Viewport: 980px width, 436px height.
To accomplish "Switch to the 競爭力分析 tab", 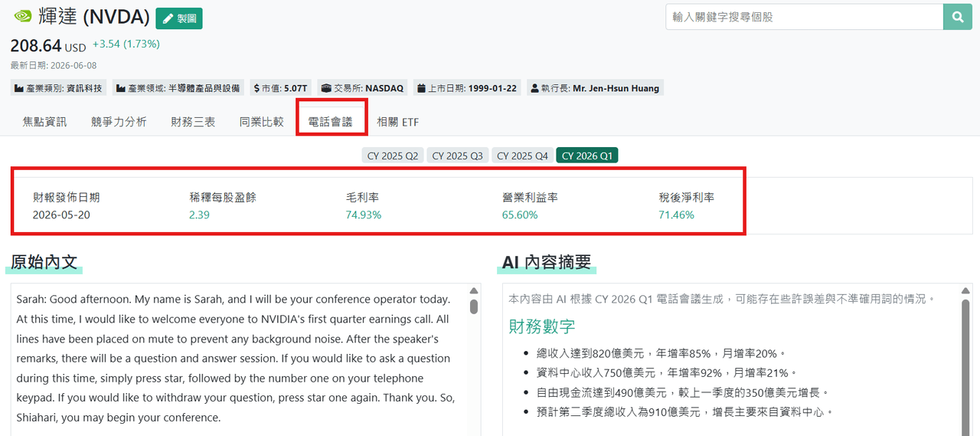I will [119, 122].
